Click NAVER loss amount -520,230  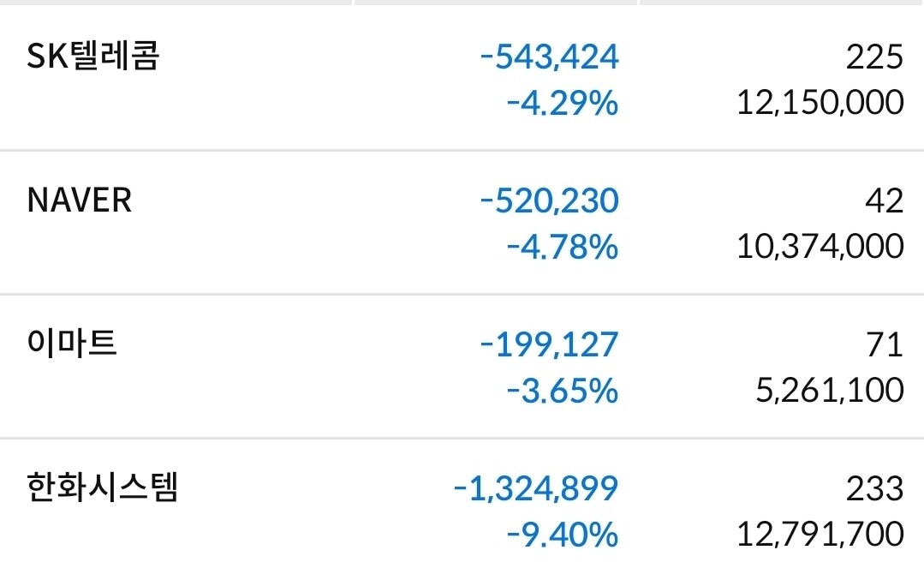coord(549,201)
